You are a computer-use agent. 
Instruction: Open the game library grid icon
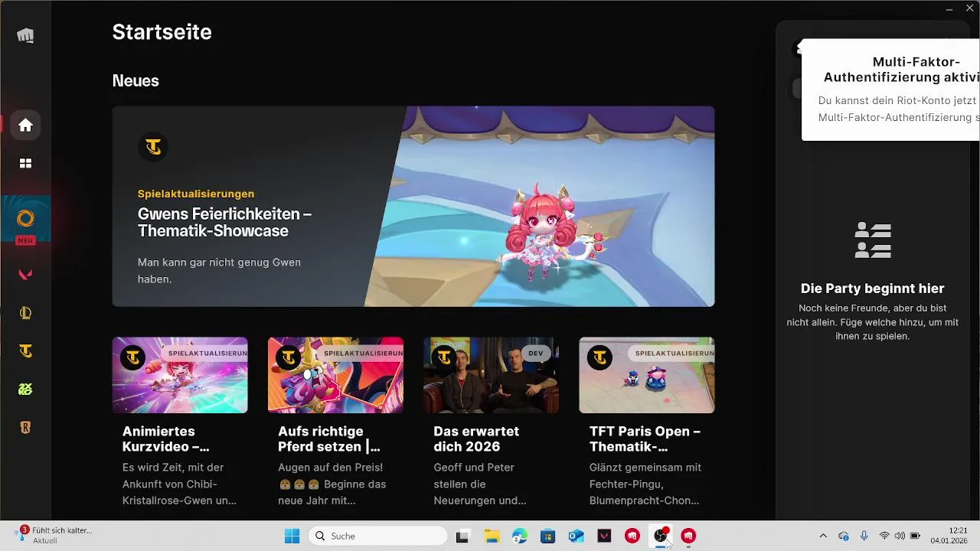25,163
